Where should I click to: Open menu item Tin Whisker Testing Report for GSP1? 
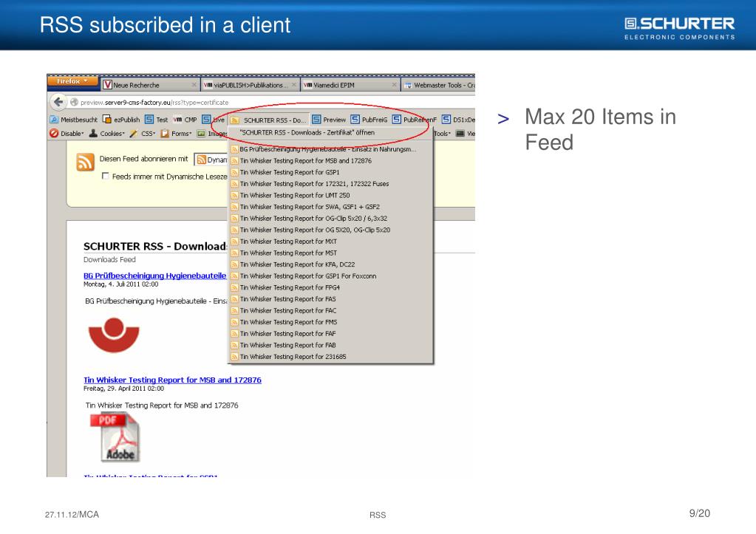tap(331, 173)
